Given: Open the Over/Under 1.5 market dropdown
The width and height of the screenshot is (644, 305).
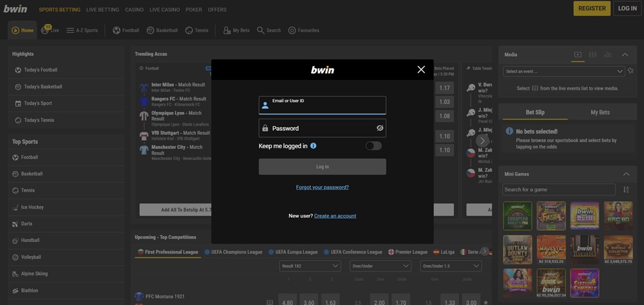Looking at the screenshot, I should pyautogui.click(x=451, y=266).
